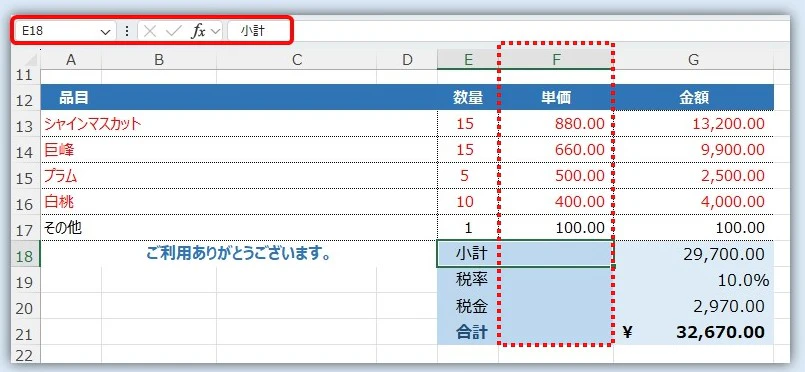805x372 pixels.
Task: Click unit price 400.00
Action: (556, 202)
